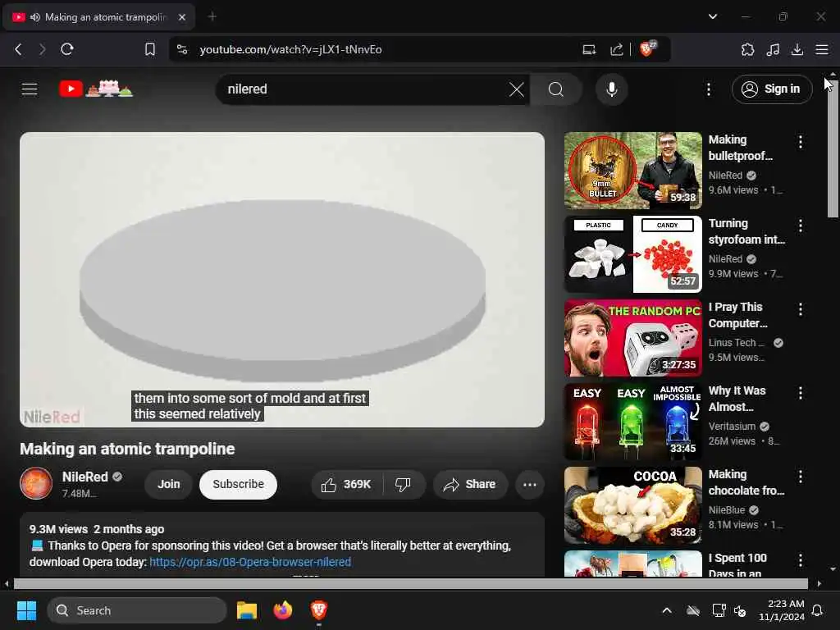This screenshot has height=630, width=840.
Task: Click the video player area
Action: tap(282, 280)
